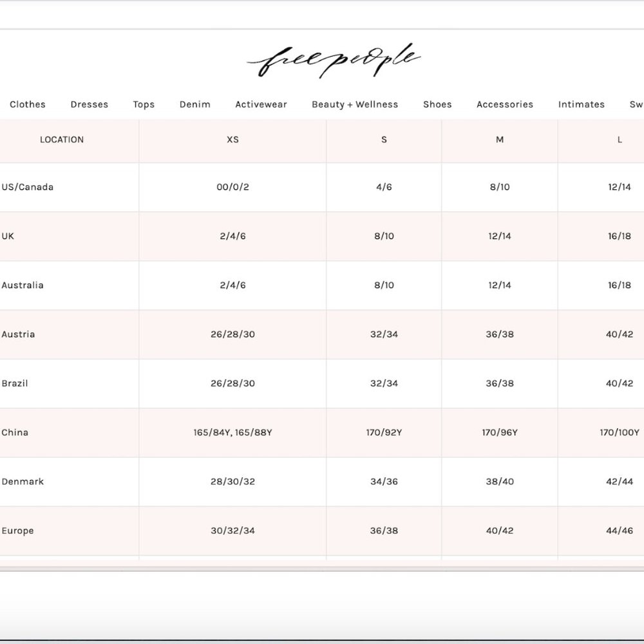Select Brazil XS value 26/28/30
Screen dimensions: 644x644
[x=232, y=383]
